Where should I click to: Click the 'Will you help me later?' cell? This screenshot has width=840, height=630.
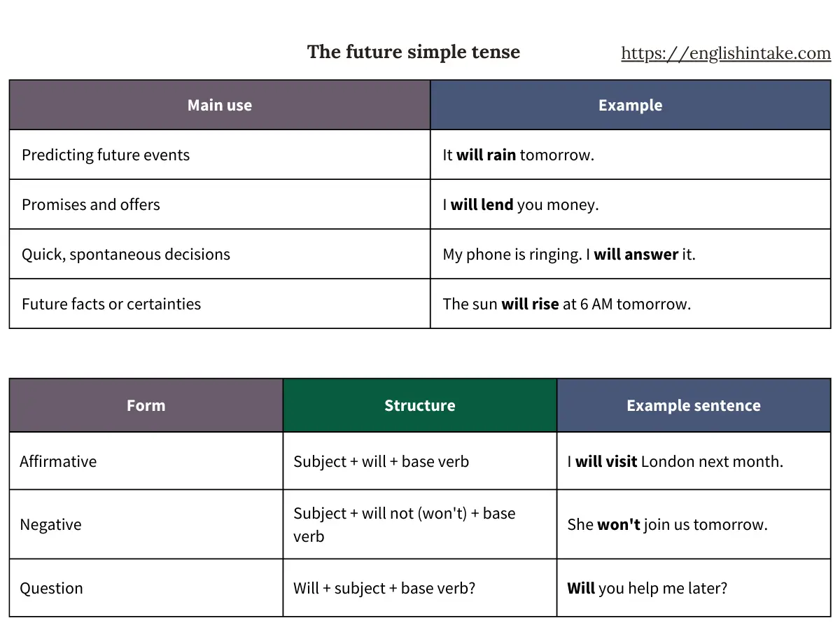pos(647,588)
